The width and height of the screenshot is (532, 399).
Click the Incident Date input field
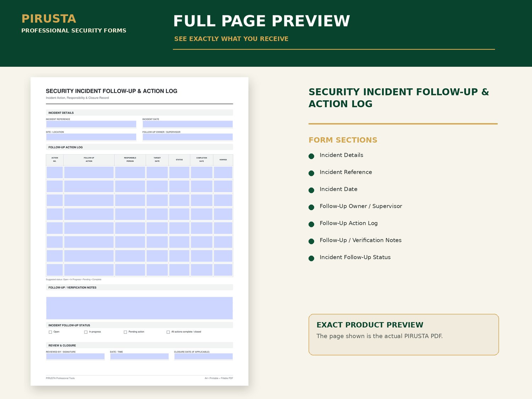[188, 124]
